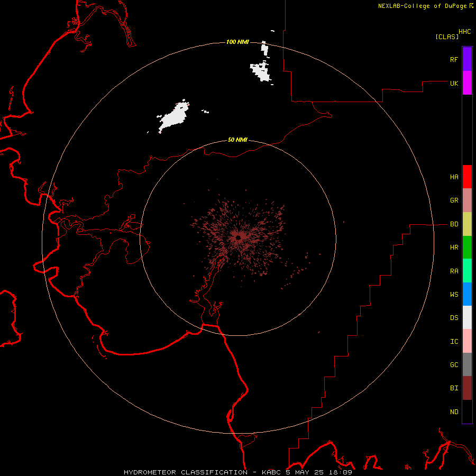Click the pinkish GR legend swatch
The image size is (476, 476).
click(x=467, y=200)
